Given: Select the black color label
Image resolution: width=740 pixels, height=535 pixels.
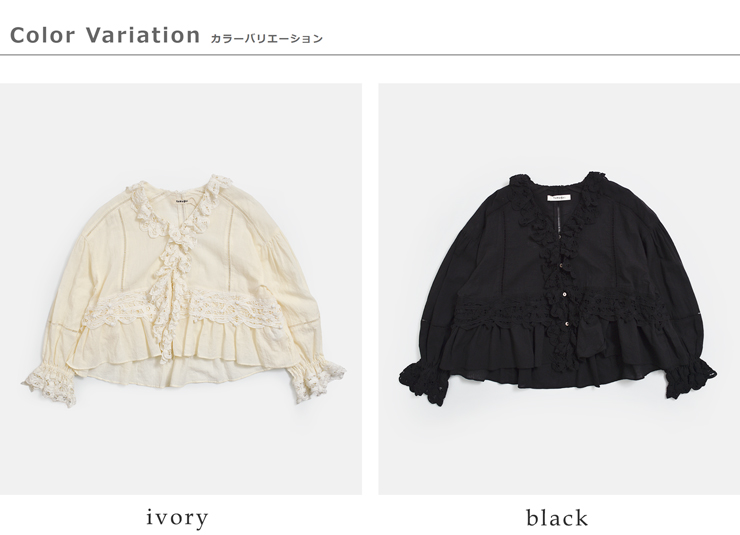Looking at the screenshot, I should (x=557, y=518).
